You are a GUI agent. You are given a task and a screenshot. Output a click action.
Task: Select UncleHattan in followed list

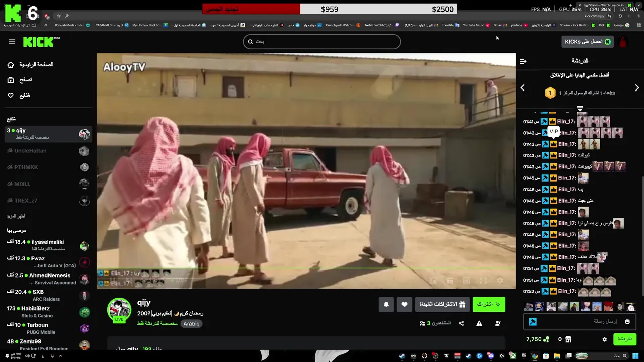[48, 151]
